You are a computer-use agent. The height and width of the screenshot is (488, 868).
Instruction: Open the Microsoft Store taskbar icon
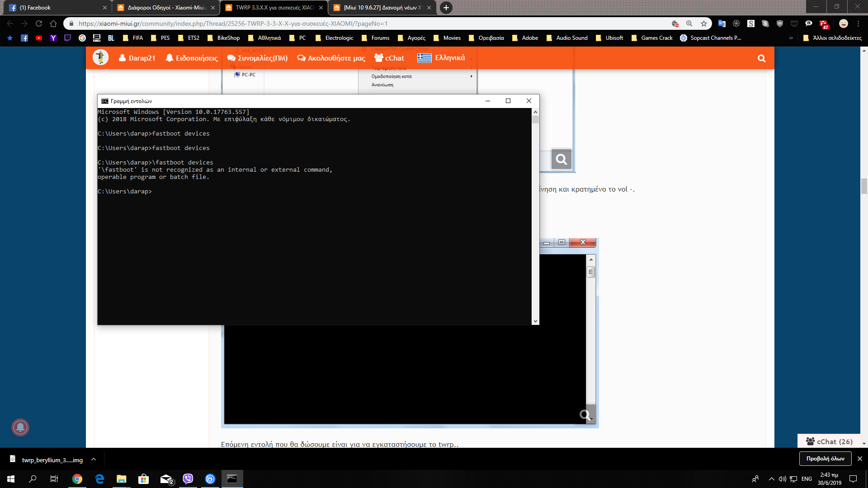point(143,479)
